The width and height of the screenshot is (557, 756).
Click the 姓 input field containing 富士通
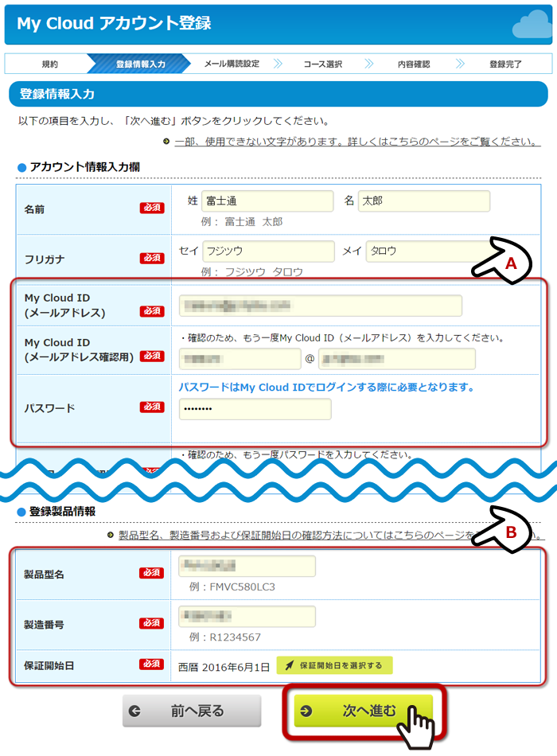(267, 201)
